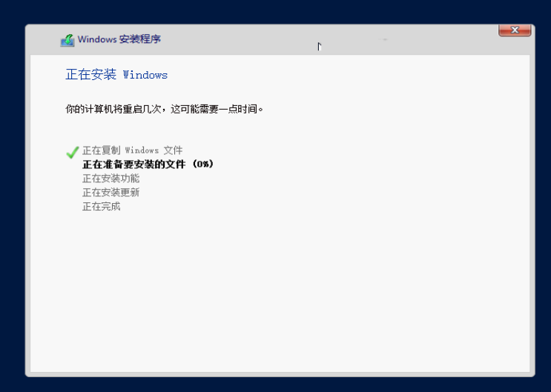Click the heading 正在安装 Windows

coord(116,74)
